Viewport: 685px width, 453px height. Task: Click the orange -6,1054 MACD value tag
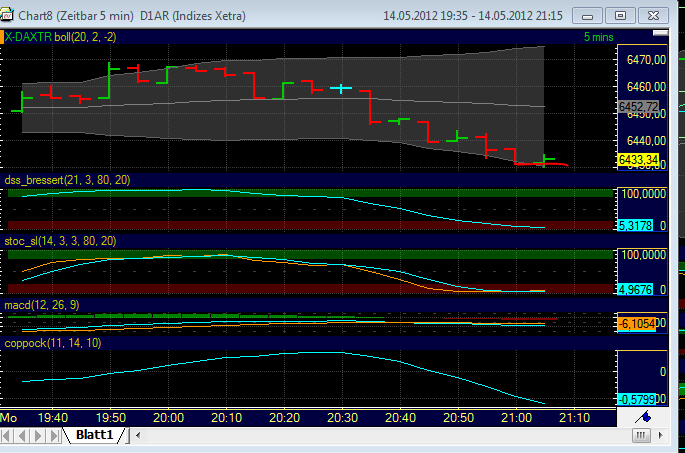pos(637,324)
